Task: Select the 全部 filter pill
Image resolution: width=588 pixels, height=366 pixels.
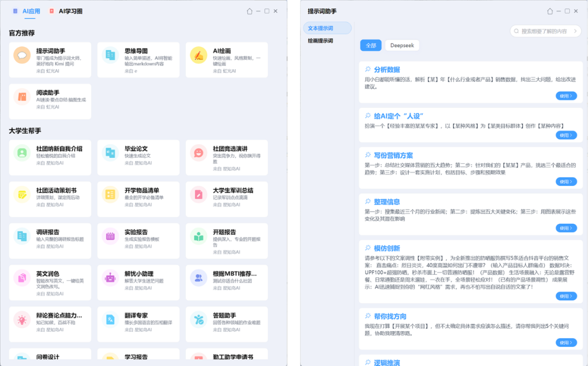Action: point(371,45)
